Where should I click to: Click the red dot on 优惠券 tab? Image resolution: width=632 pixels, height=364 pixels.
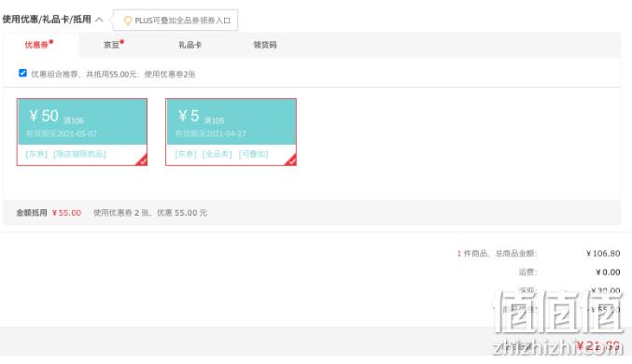coord(50,41)
